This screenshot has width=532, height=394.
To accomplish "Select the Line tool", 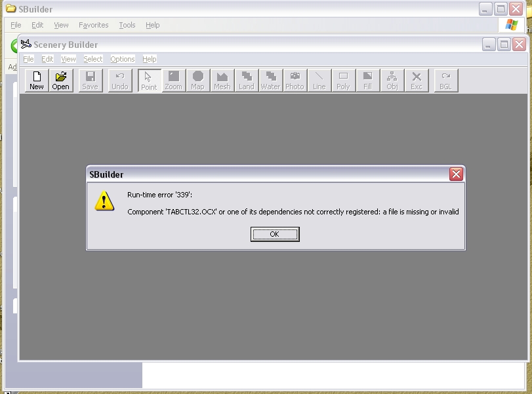I will 319,81.
